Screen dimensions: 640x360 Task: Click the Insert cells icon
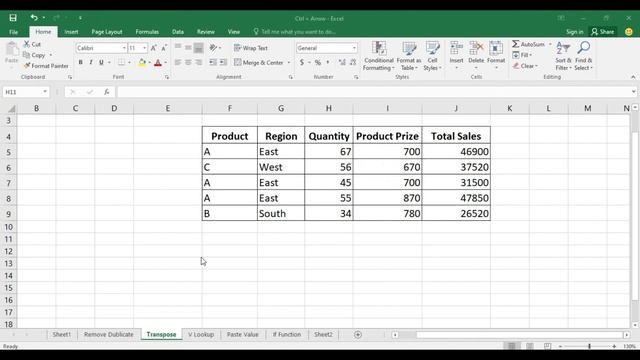point(456,49)
